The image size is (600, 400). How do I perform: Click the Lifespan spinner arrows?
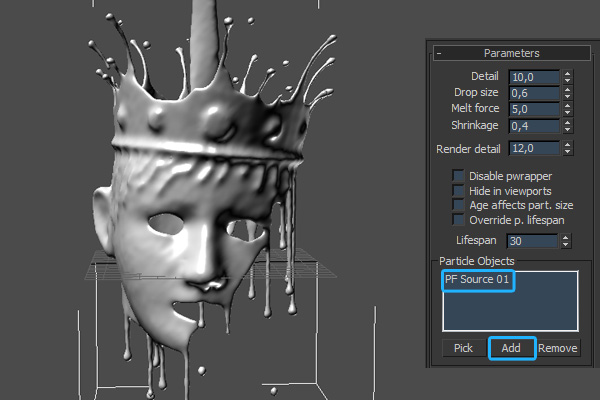[566, 241]
